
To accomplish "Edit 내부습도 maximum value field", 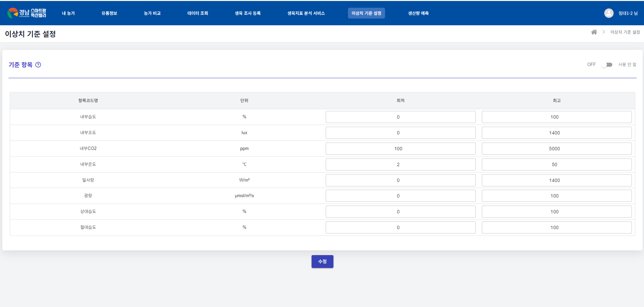I will click(557, 117).
